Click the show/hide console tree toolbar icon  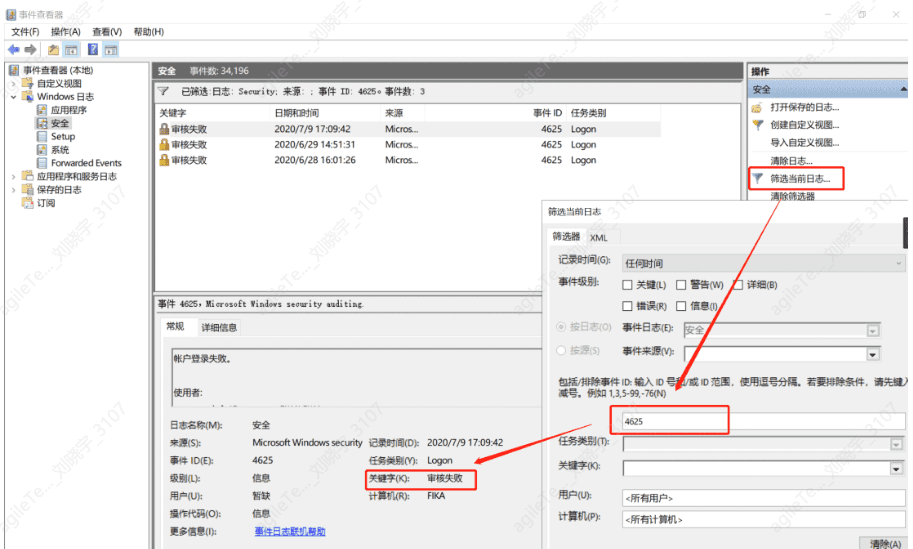click(x=71, y=49)
